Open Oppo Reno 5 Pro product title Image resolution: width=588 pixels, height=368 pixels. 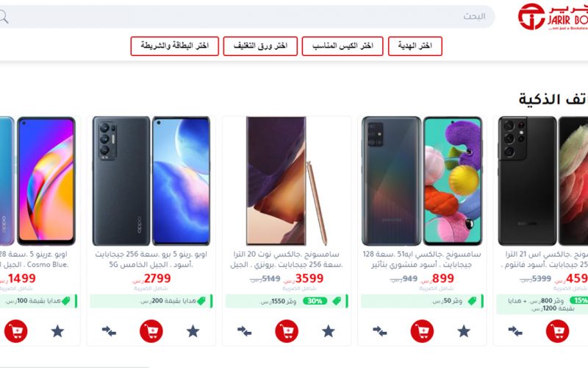coord(151,260)
